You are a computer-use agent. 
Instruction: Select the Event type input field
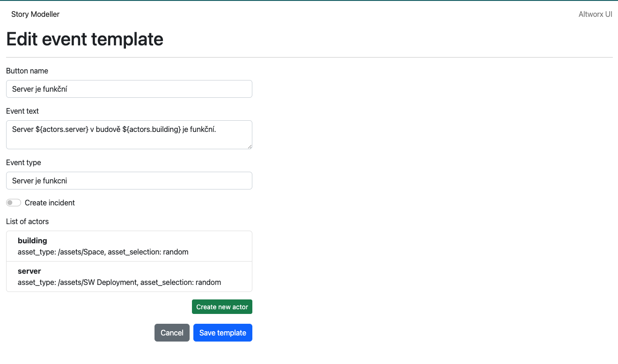click(129, 181)
